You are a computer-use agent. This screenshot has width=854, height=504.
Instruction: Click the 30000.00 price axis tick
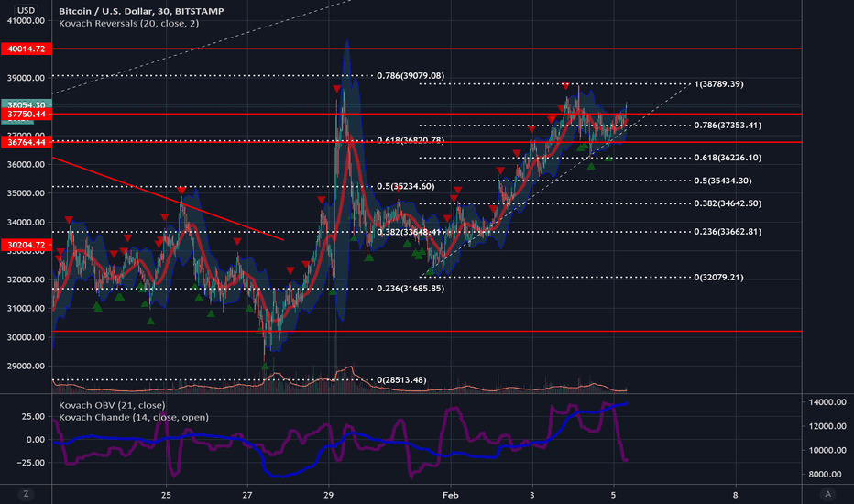pyautogui.click(x=27, y=337)
